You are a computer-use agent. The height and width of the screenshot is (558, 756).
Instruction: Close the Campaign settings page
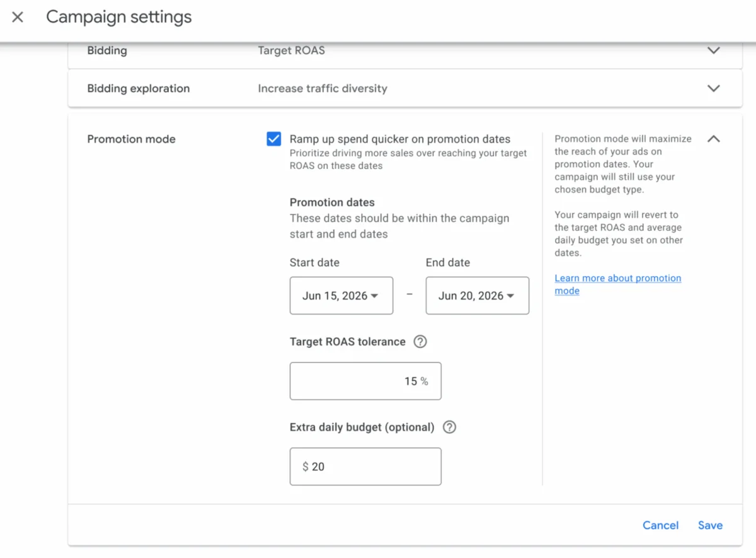tap(18, 17)
